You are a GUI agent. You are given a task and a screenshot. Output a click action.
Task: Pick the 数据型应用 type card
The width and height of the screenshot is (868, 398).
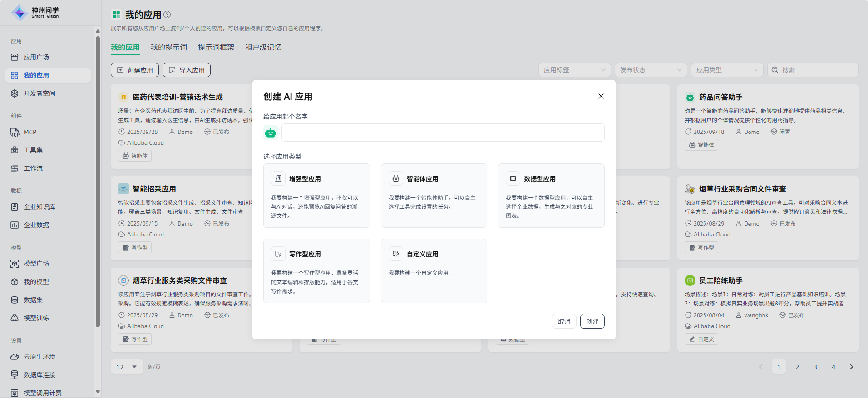click(551, 196)
